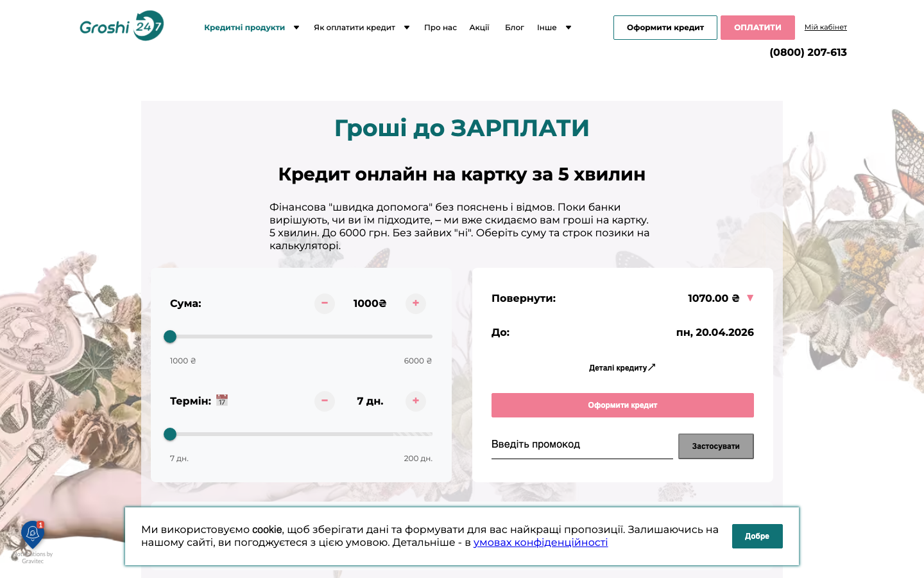
Task: Increase the loan term with the plus icon
Action: pyautogui.click(x=415, y=401)
